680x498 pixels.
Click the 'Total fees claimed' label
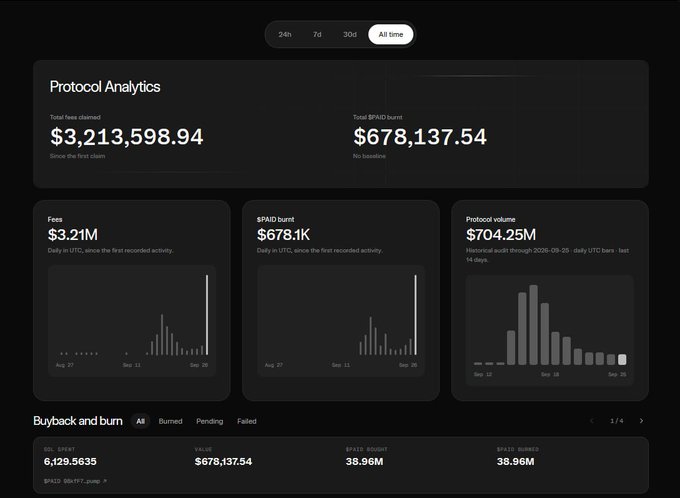point(75,117)
